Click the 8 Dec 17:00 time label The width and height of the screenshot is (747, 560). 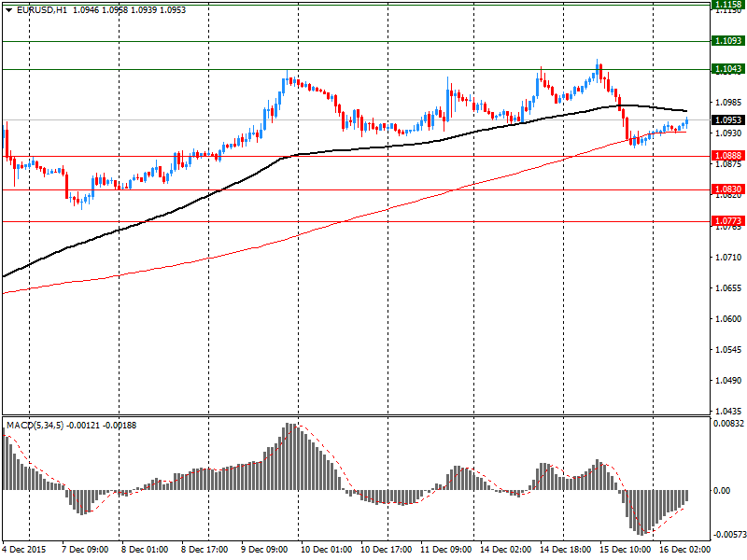click(x=204, y=550)
